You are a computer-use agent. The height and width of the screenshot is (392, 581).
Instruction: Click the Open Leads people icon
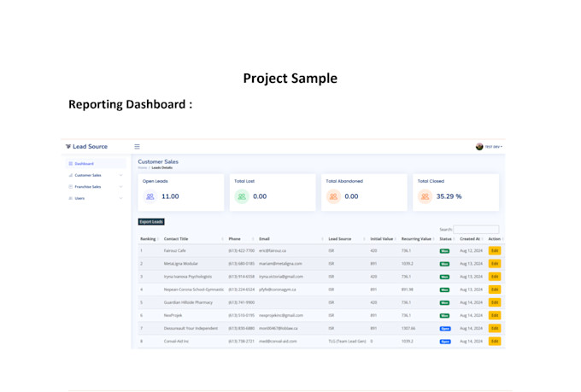(150, 196)
